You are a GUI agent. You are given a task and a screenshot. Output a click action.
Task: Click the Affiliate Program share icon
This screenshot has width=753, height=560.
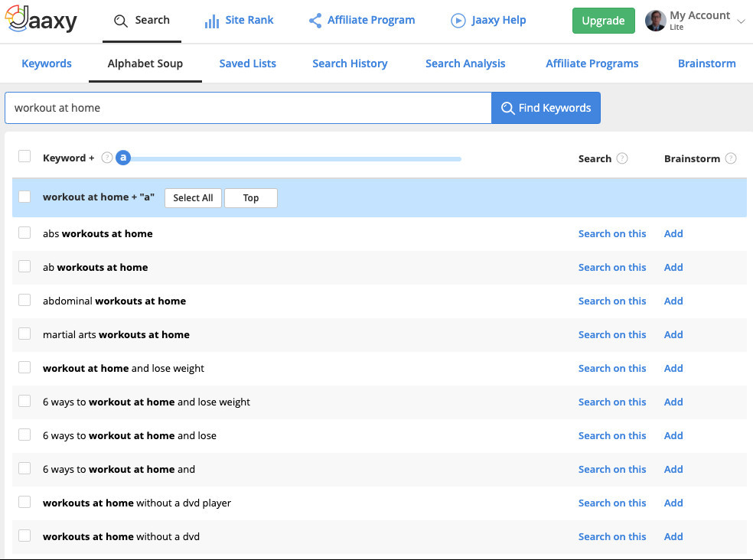click(x=315, y=20)
